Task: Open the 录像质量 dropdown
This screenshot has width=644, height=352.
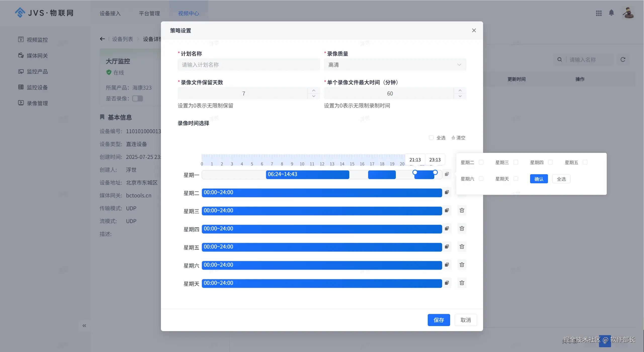Action: 395,65
